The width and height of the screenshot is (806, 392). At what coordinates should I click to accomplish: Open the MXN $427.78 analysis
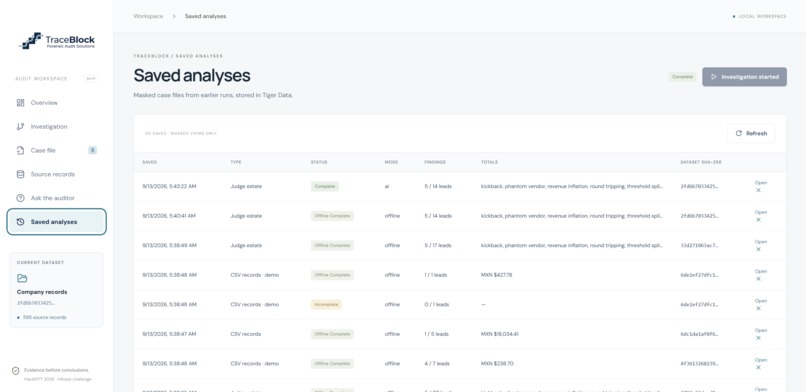click(761, 271)
